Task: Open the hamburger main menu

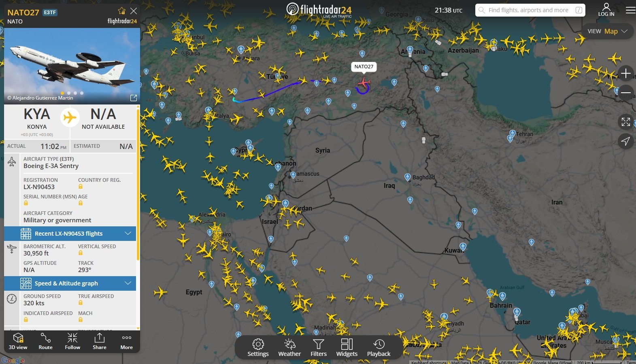Action: point(630,10)
